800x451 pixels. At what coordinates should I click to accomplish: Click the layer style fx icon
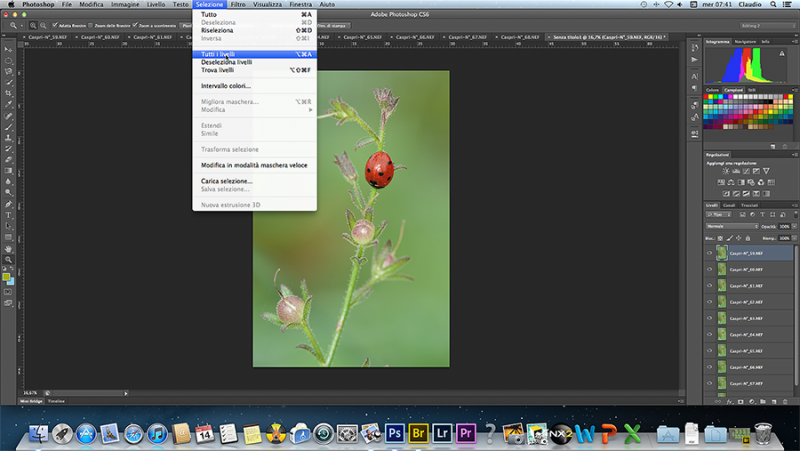[730, 402]
